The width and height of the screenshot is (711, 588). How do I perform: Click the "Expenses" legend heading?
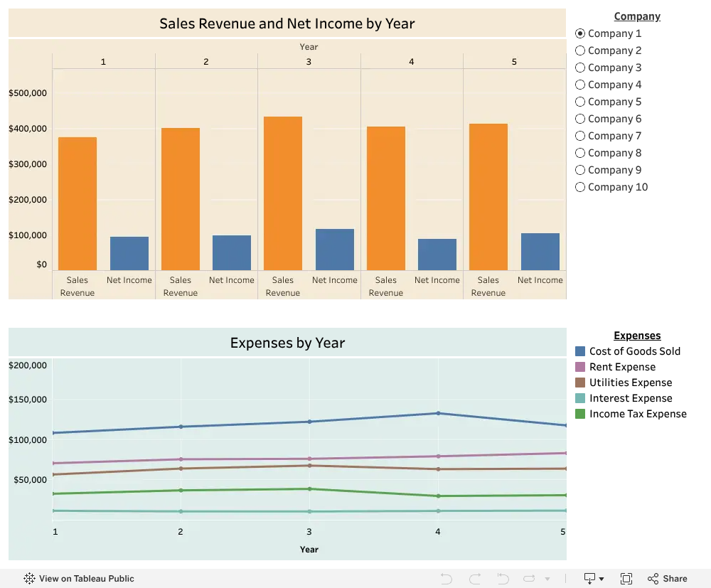tap(637, 336)
